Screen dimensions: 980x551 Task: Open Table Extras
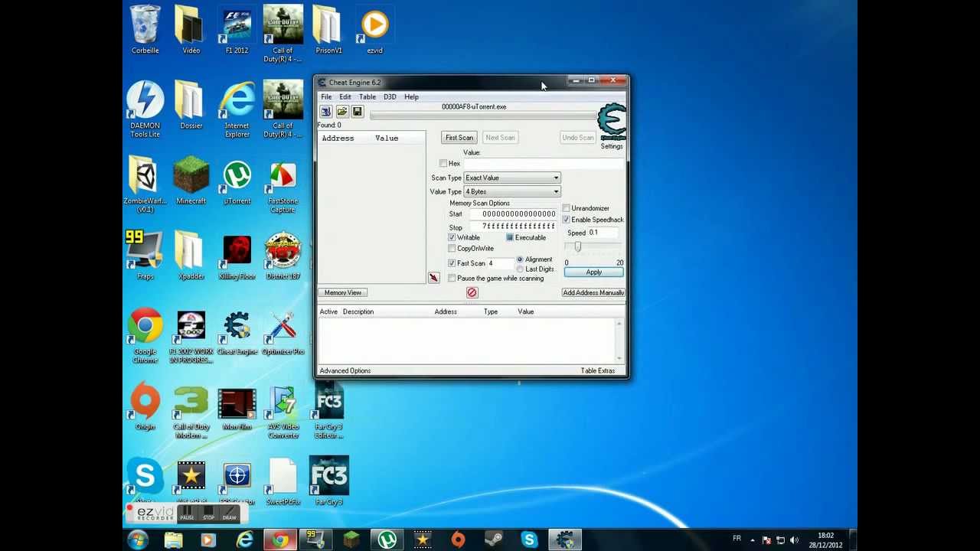pyautogui.click(x=598, y=370)
